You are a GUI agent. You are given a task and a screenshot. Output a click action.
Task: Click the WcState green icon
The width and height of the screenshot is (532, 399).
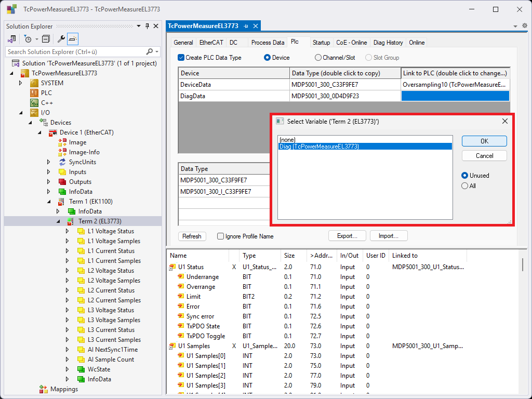[x=81, y=369]
